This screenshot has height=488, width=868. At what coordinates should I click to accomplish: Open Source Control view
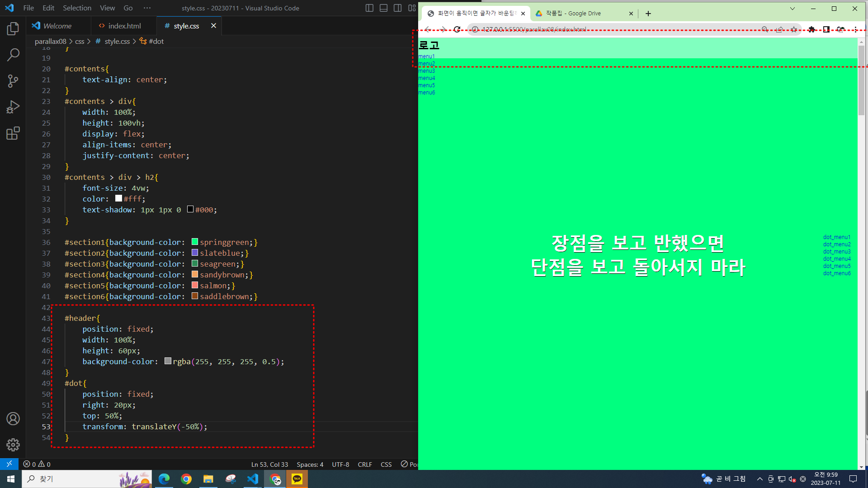(13, 81)
